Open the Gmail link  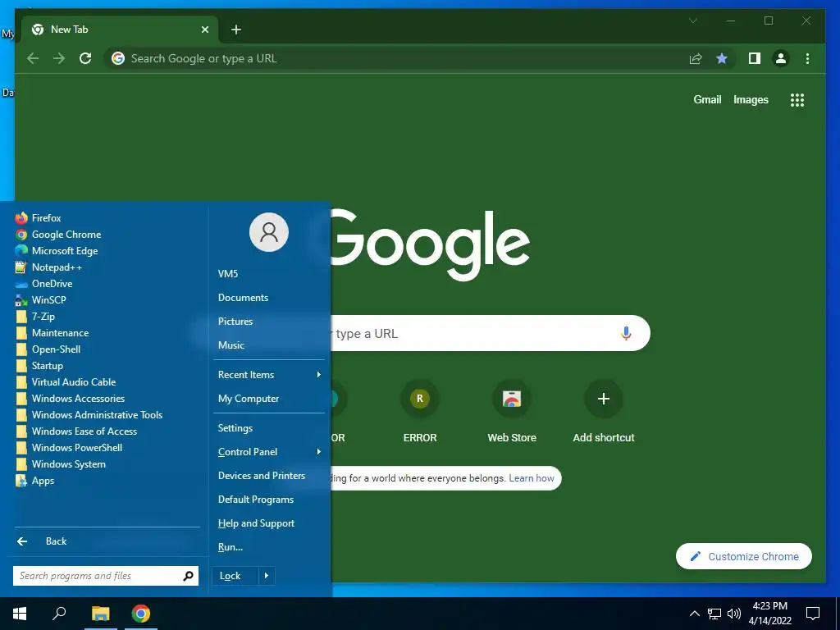pos(707,99)
